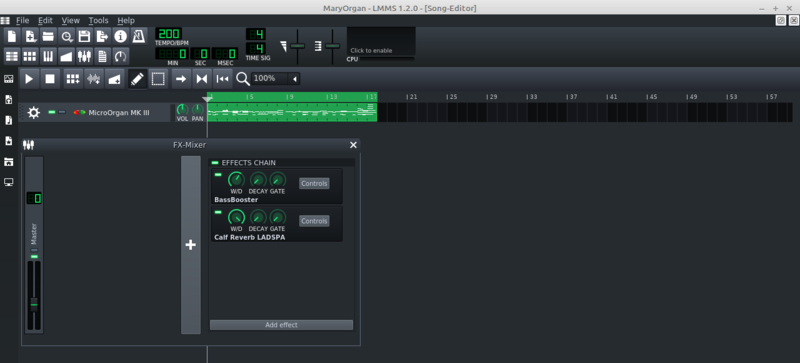Add an automation track
The image size is (800, 363).
click(115, 79)
